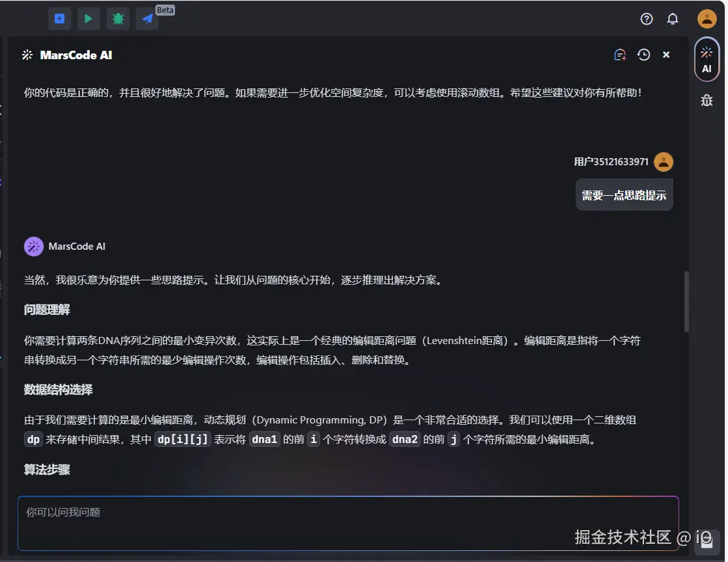Click the 问题理解 heading
The image size is (728, 562).
pyautogui.click(x=47, y=310)
